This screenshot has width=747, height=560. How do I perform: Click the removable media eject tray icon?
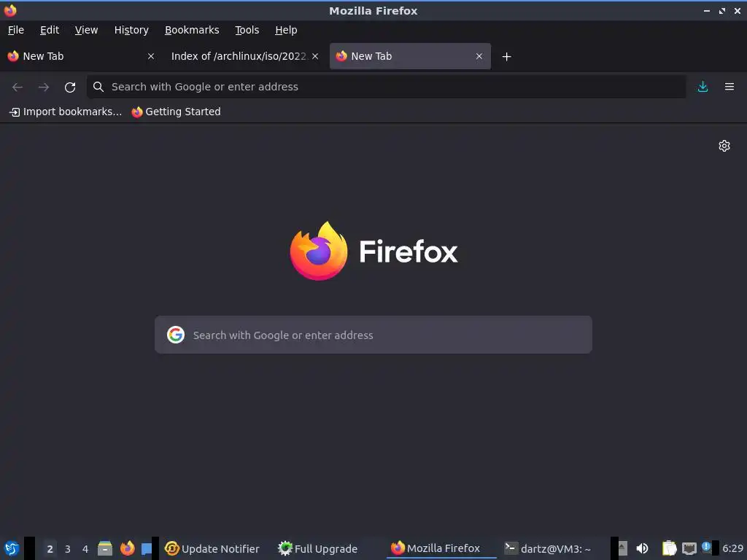point(622,548)
